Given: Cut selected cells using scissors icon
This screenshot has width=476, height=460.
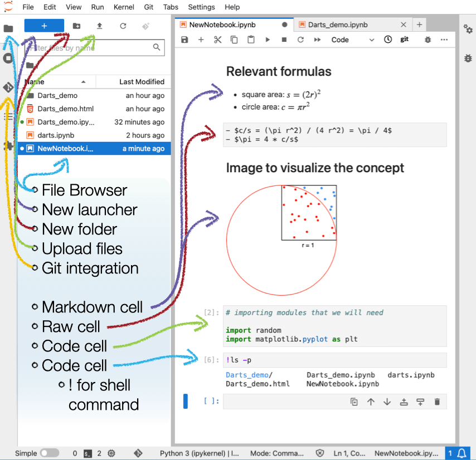Looking at the screenshot, I should pyautogui.click(x=217, y=40).
